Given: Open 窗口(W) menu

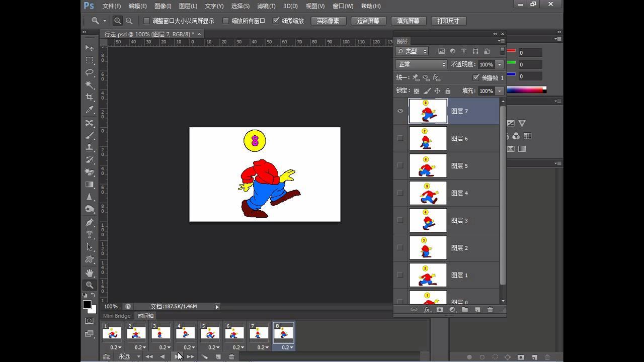Looking at the screenshot, I should click(343, 6).
